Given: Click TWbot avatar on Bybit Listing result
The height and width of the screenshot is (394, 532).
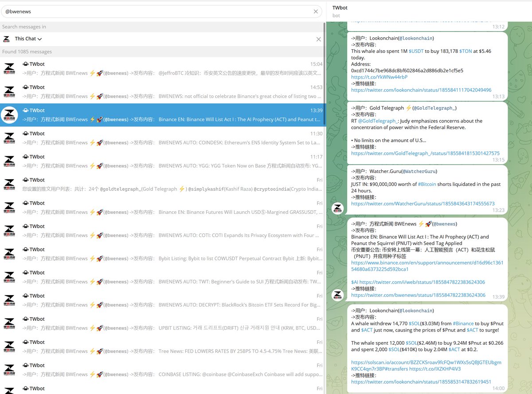Looking at the screenshot, I should tap(9, 254).
